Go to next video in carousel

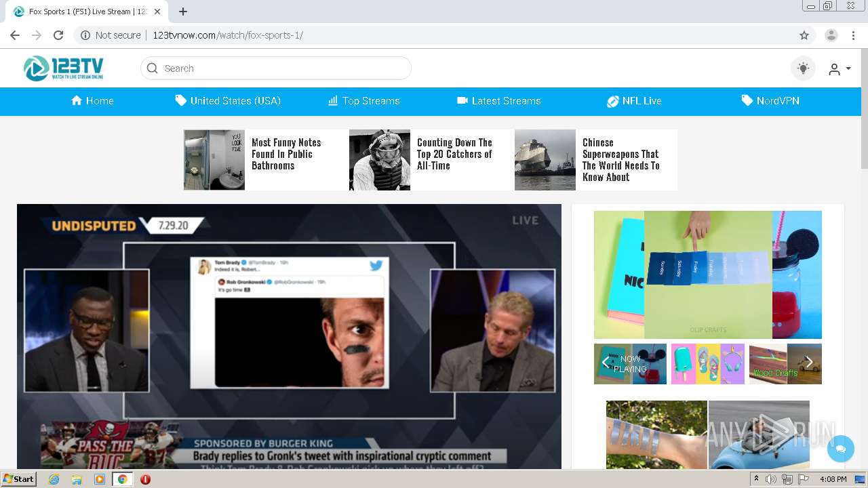[809, 363]
